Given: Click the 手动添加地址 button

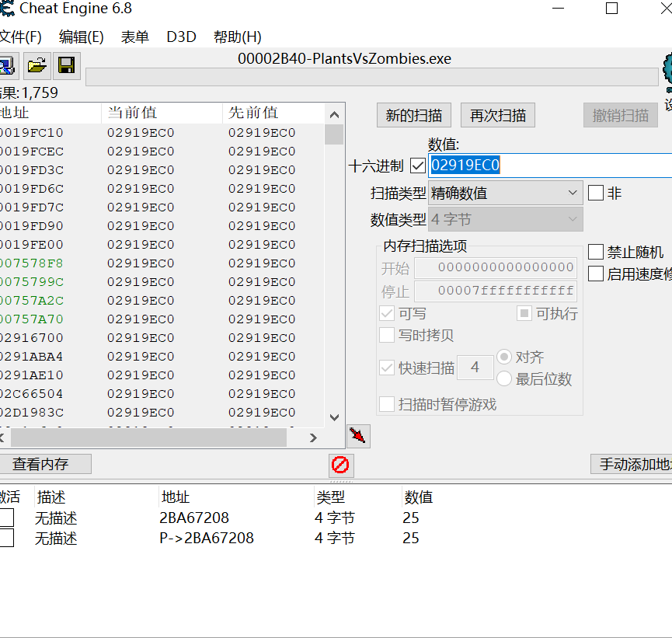Looking at the screenshot, I should 632,464.
